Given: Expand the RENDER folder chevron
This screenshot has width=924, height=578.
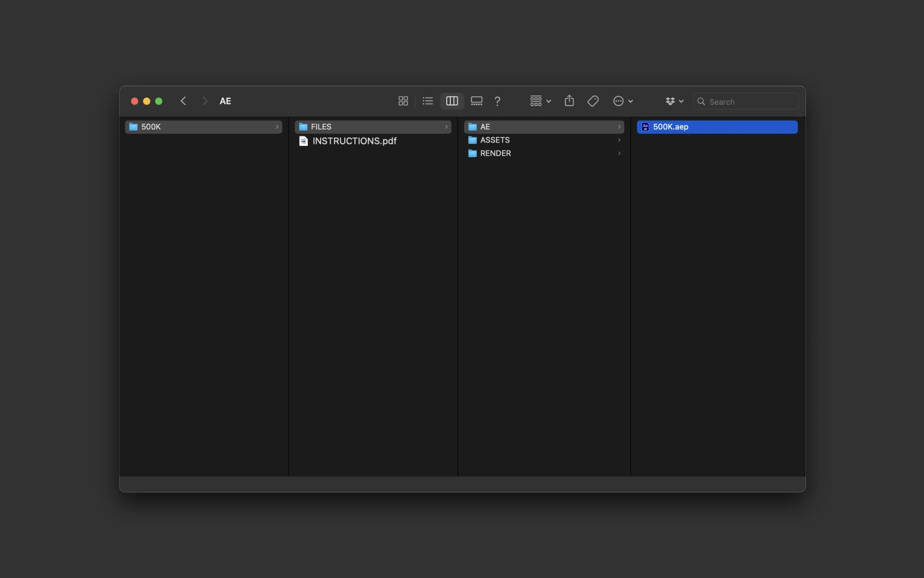Looking at the screenshot, I should tap(619, 153).
